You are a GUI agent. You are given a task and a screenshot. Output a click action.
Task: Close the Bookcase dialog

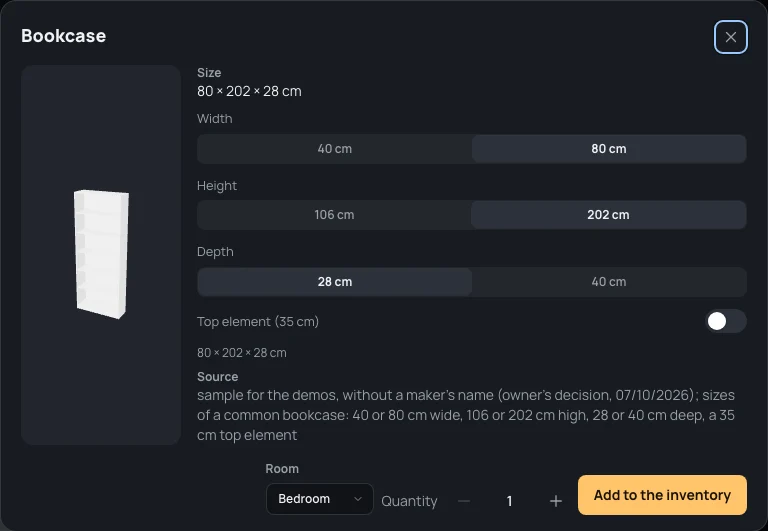pos(730,37)
